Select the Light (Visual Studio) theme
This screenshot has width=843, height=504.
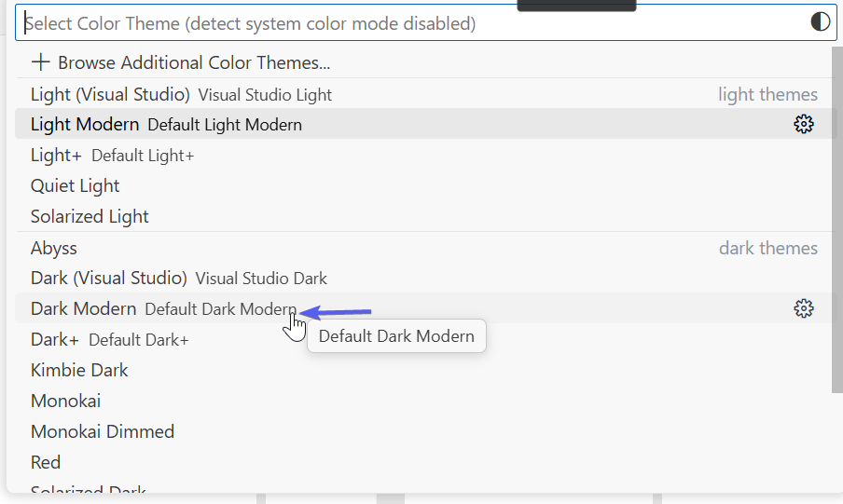point(110,94)
